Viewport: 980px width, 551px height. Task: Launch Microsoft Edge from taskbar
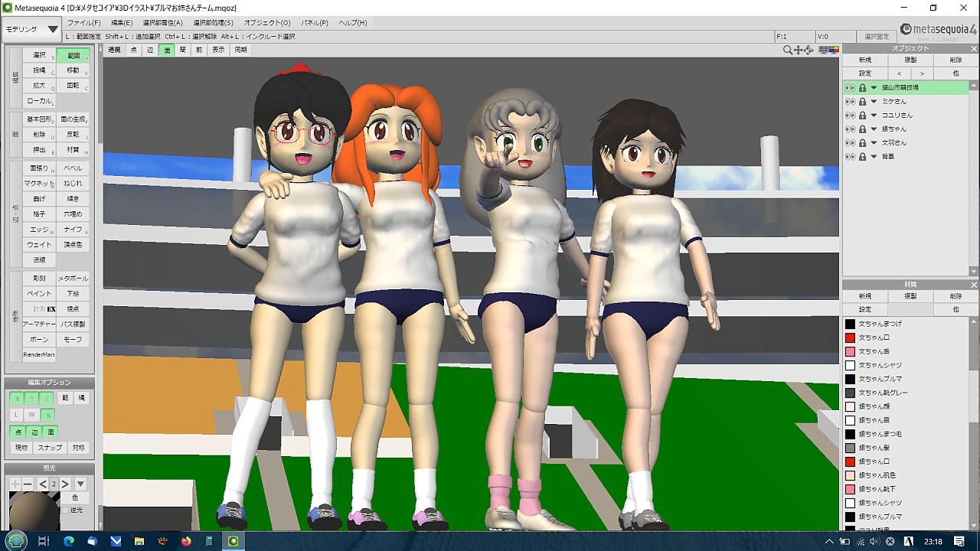click(x=68, y=541)
